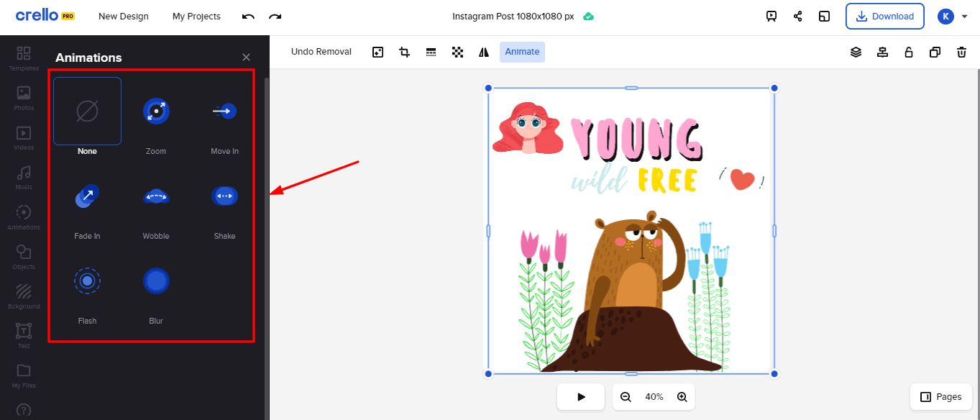Click Undo Removal button
Image resolution: width=980 pixels, height=420 pixels.
pos(321,52)
